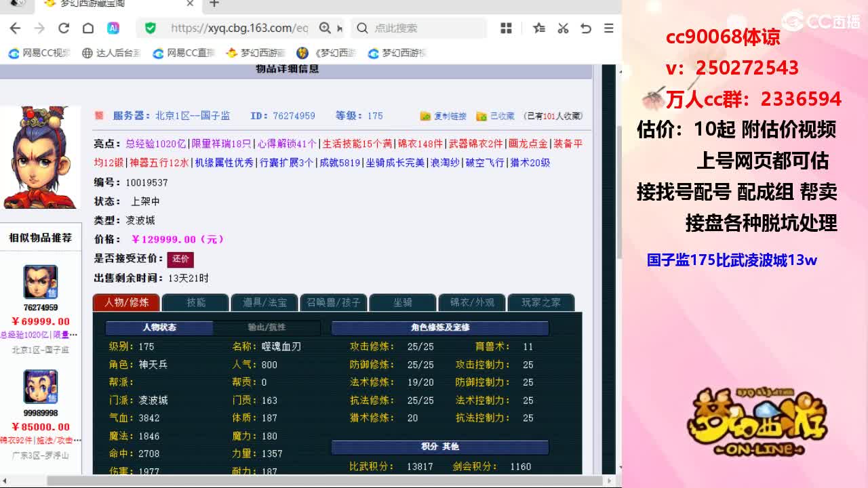The width and height of the screenshot is (868, 488).
Task: Open the browser home page
Action: click(x=88, y=28)
